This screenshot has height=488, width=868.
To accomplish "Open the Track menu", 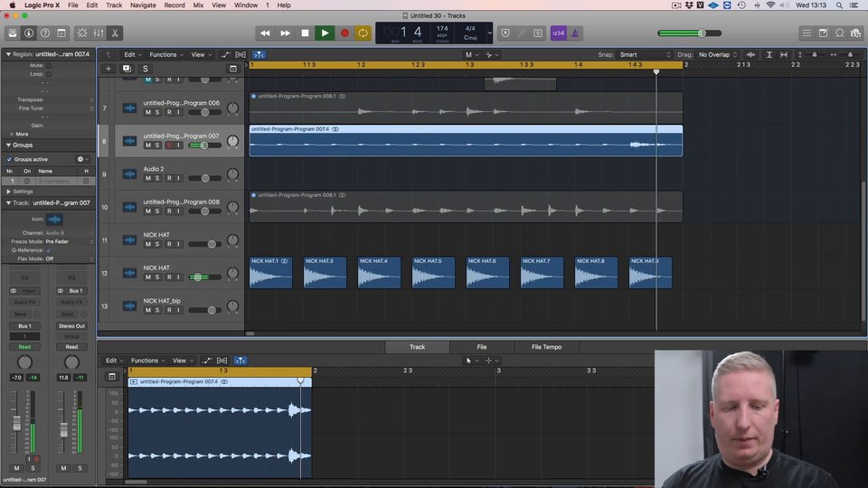I will [114, 5].
